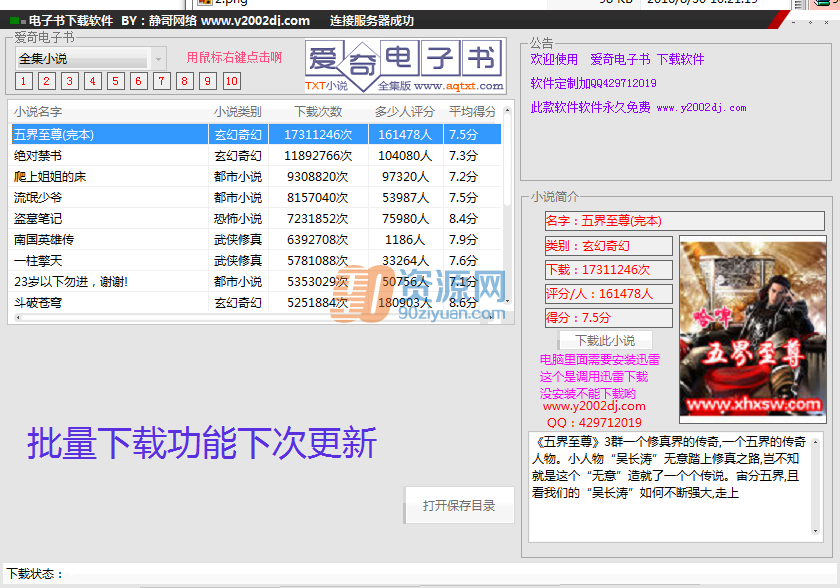The height and width of the screenshot is (588, 840).
Task: Click 欢迎使用 announcement line
Action: 617,59
